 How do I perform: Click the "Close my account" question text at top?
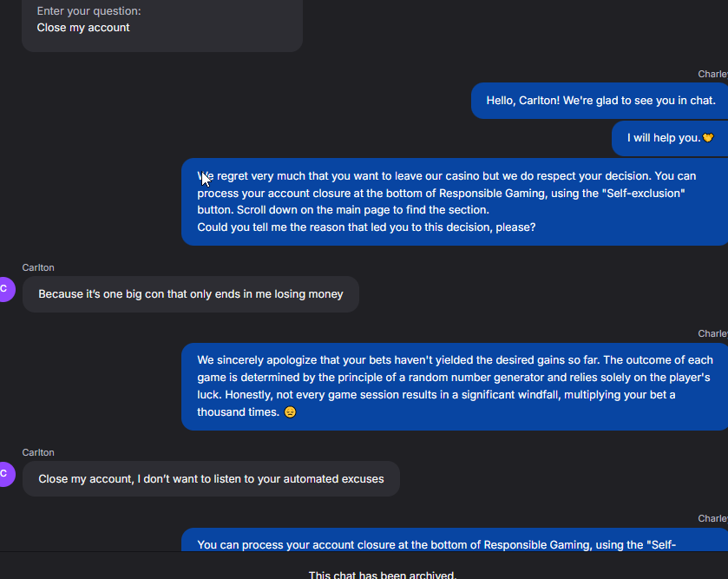pyautogui.click(x=83, y=28)
